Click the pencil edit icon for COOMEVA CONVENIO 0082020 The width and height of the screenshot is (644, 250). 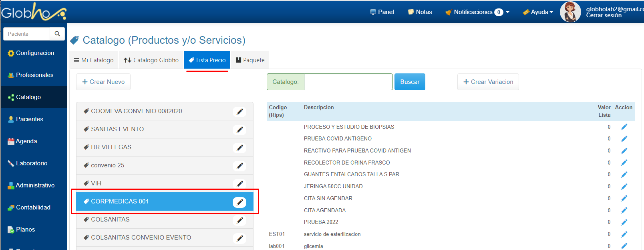pyautogui.click(x=239, y=112)
